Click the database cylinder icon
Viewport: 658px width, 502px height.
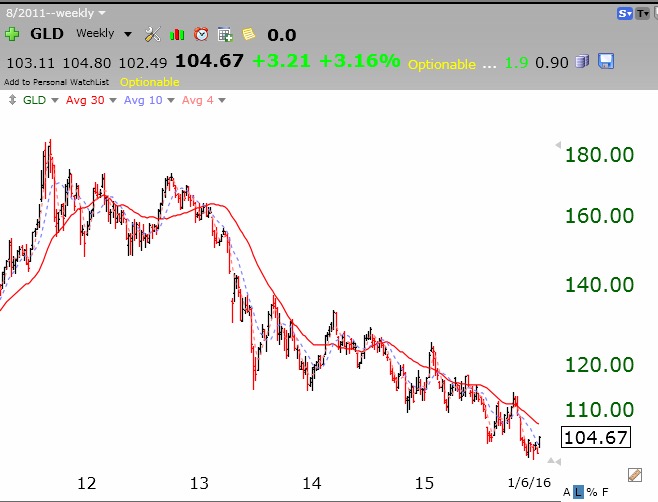coord(582,61)
